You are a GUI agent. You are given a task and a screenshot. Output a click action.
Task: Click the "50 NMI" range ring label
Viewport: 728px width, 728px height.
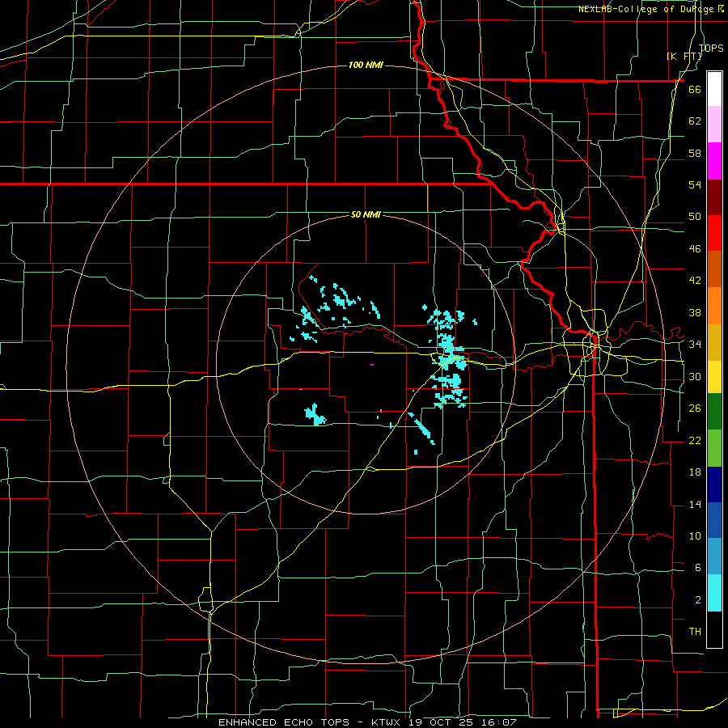click(366, 214)
